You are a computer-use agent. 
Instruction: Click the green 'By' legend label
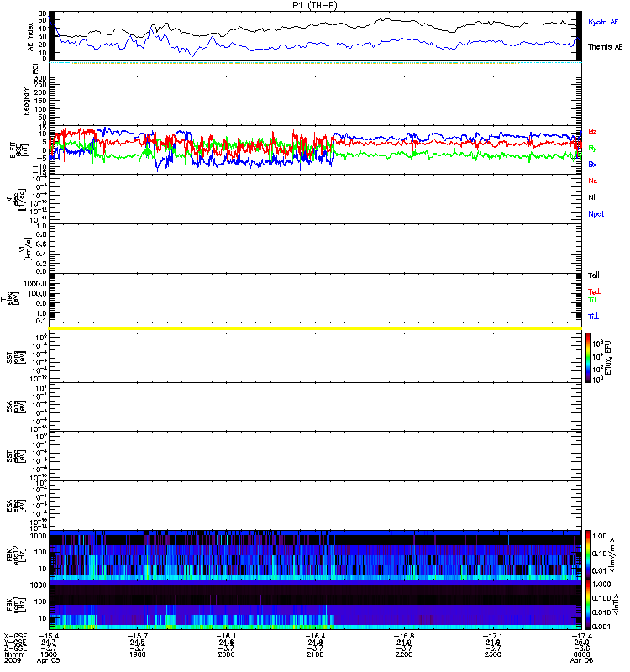(x=592, y=148)
